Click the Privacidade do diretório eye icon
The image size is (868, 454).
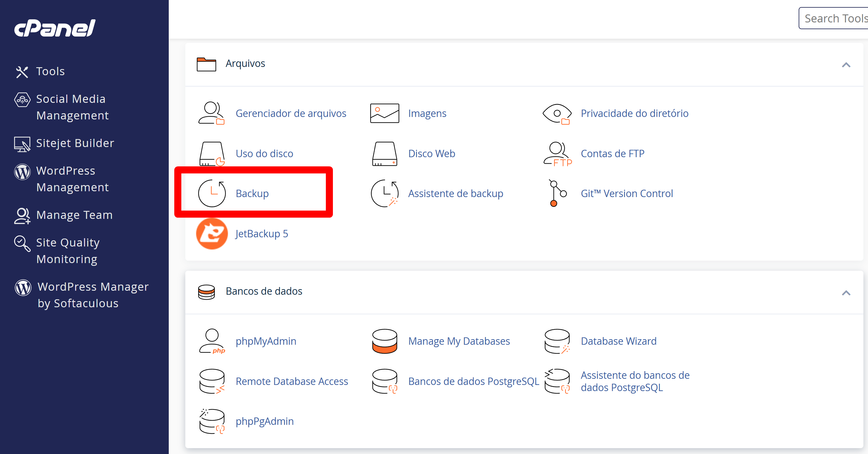[x=557, y=114]
